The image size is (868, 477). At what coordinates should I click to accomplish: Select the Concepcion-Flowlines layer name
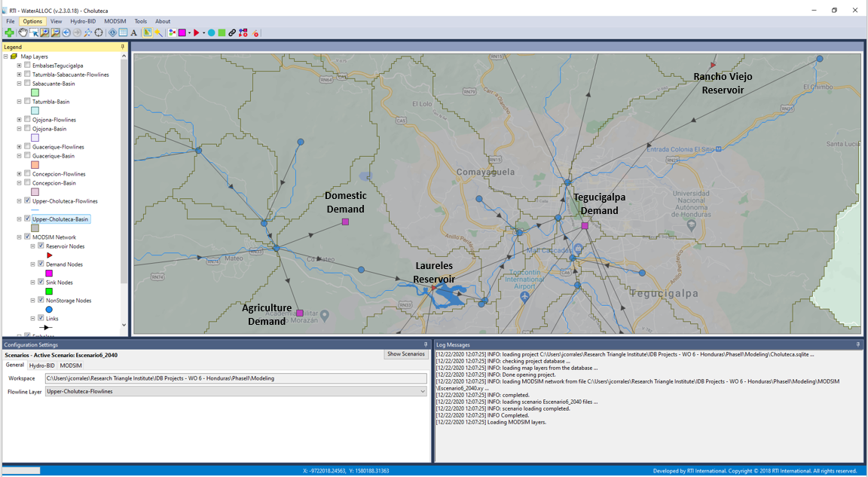pyautogui.click(x=59, y=174)
